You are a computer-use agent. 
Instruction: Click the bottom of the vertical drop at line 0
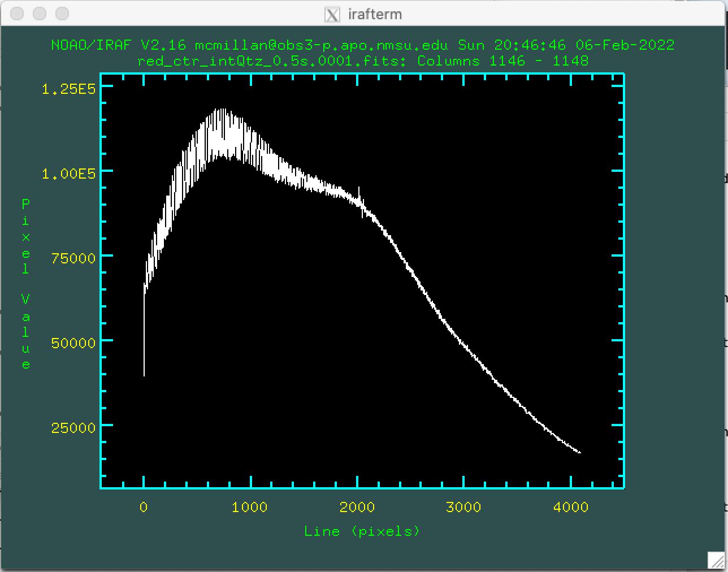(x=144, y=373)
